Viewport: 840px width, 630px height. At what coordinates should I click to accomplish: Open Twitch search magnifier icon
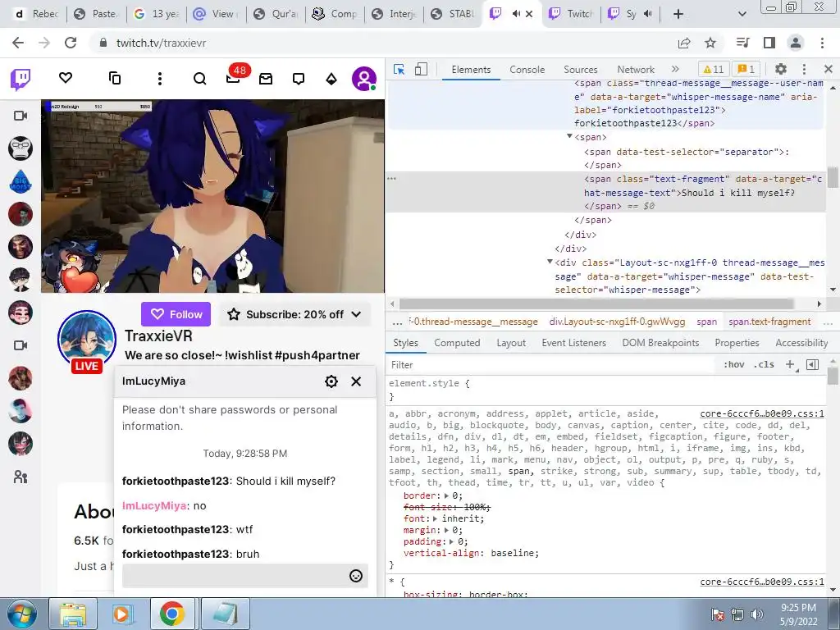[x=199, y=79]
